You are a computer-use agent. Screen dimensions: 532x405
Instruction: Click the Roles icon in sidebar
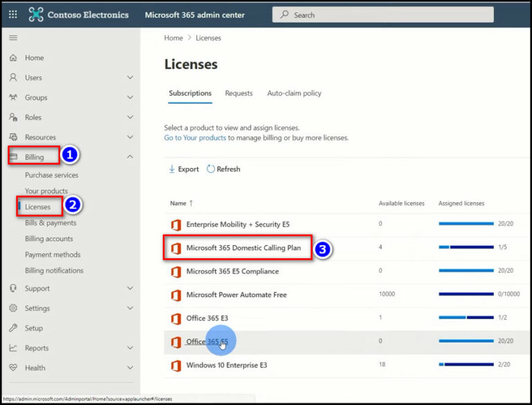13,118
